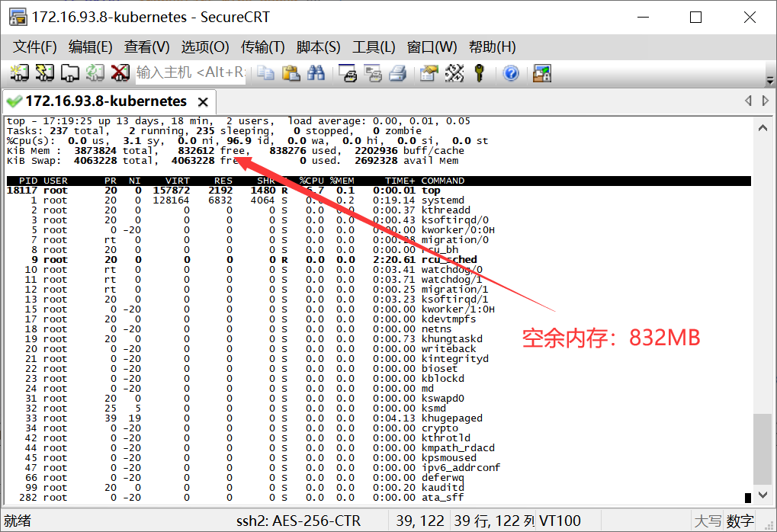The image size is (777, 532).
Task: Select the 172.16.93.8-kubernetes session tab
Action: (105, 101)
